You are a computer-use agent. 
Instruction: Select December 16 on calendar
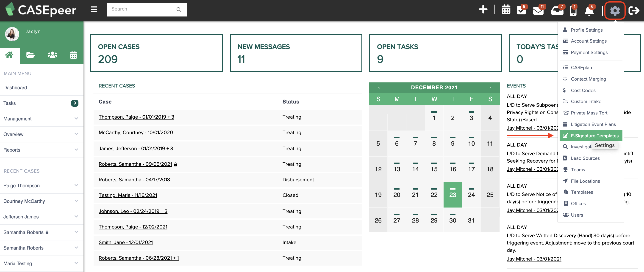452,169
